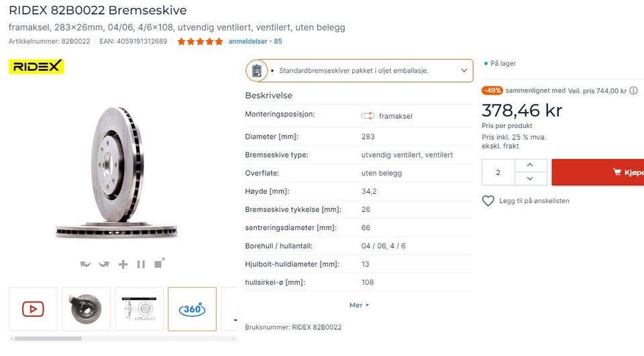644x356 pixels.
Task: Select the brake disc with glove thumbnail
Action: (x=86, y=309)
